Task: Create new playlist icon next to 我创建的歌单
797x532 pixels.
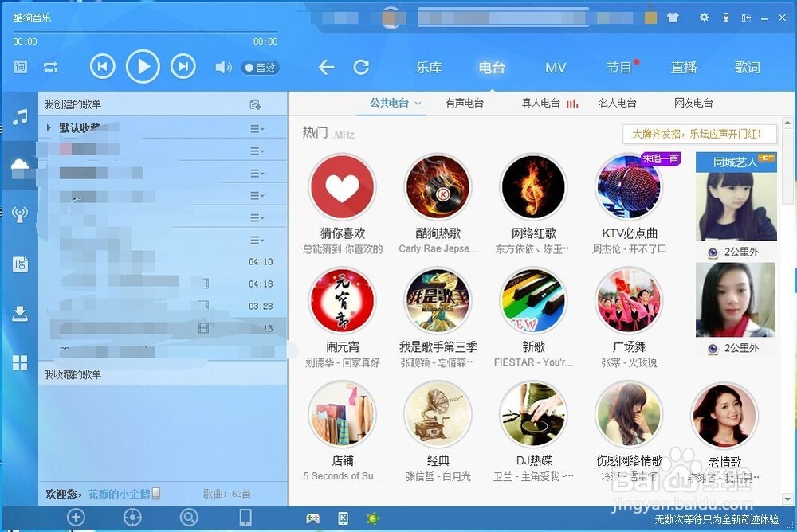Action: (255, 104)
